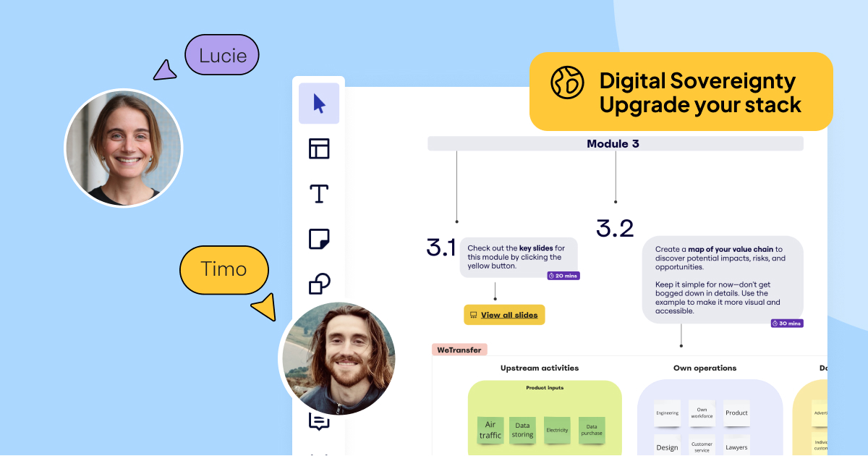Click the Digital Sovereignty banner
The height and width of the screenshot is (456, 868).
pyautogui.click(x=681, y=91)
